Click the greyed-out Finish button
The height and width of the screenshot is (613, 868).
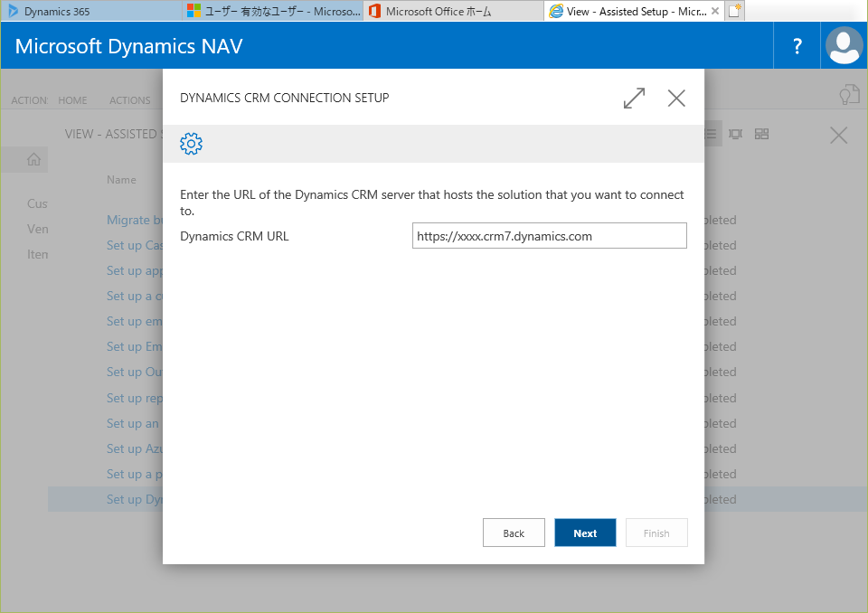pos(656,533)
